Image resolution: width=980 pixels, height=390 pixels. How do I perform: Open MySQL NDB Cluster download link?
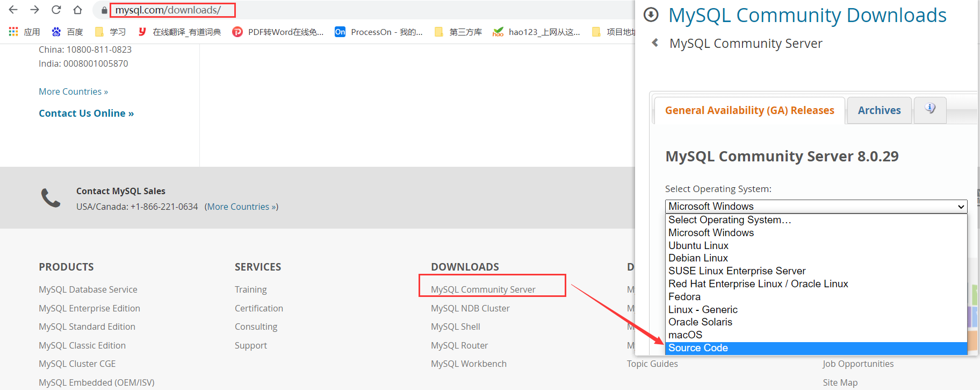coord(470,308)
